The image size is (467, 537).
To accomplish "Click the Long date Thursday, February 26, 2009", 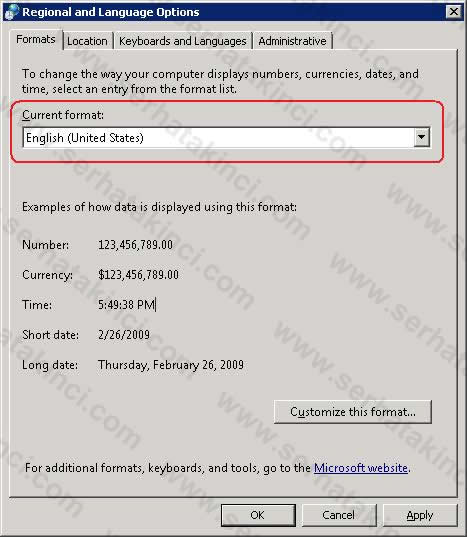I will 171,365.
